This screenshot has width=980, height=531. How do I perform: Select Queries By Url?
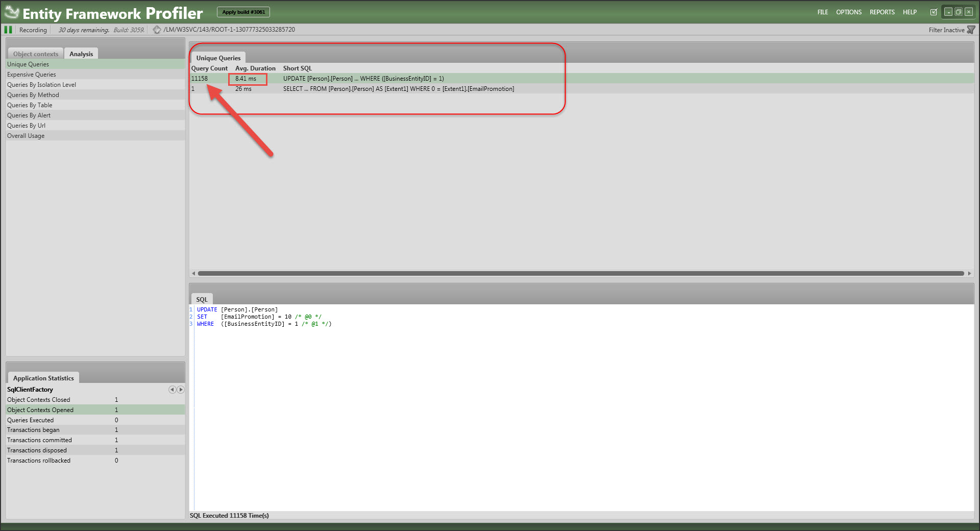tap(95, 126)
